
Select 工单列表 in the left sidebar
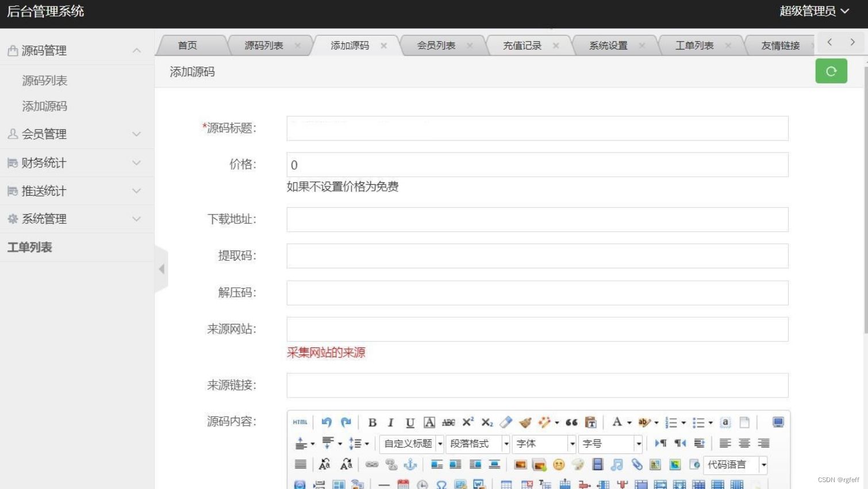[29, 247]
